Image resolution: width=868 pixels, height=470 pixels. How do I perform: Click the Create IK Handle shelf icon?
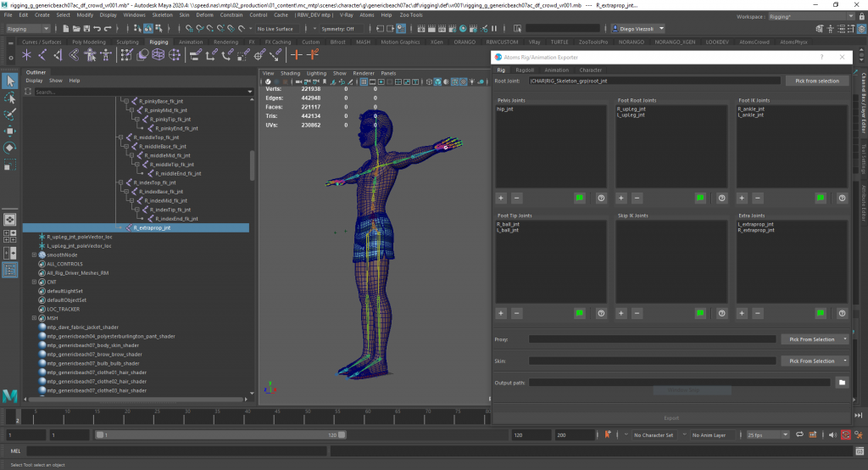click(58, 54)
